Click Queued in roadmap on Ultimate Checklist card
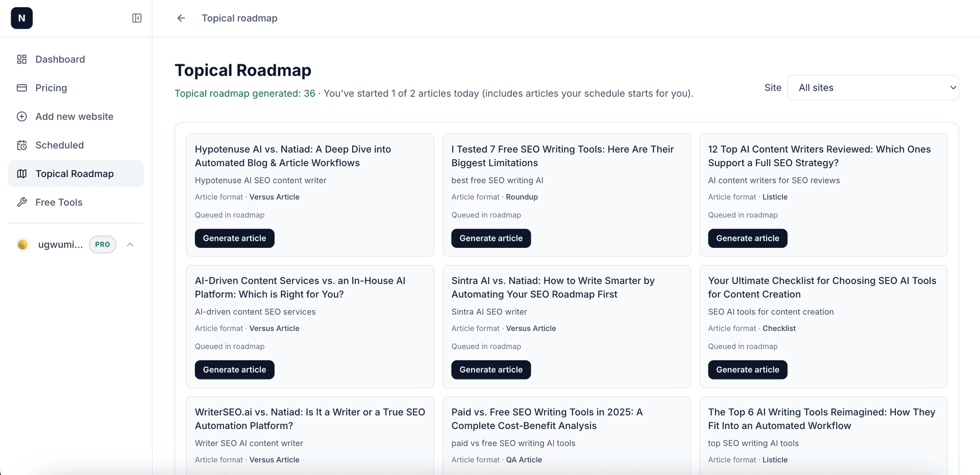The height and width of the screenshot is (475, 980). coord(743,346)
